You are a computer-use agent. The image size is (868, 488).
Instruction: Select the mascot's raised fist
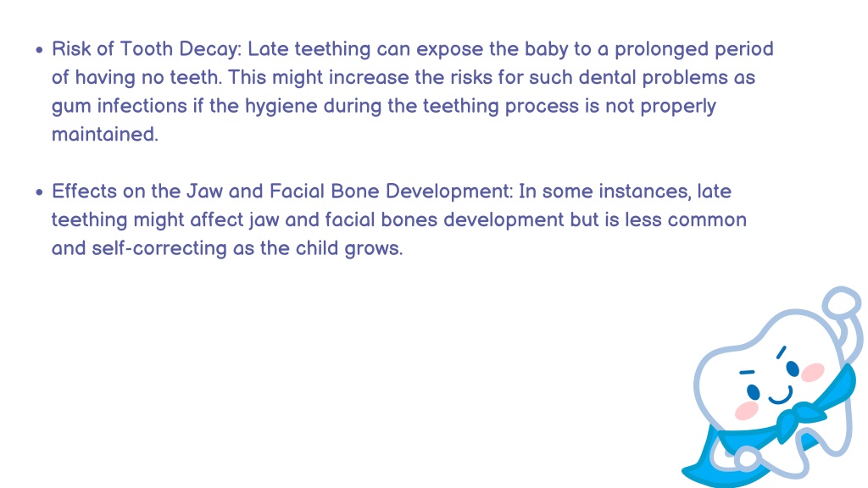842,302
